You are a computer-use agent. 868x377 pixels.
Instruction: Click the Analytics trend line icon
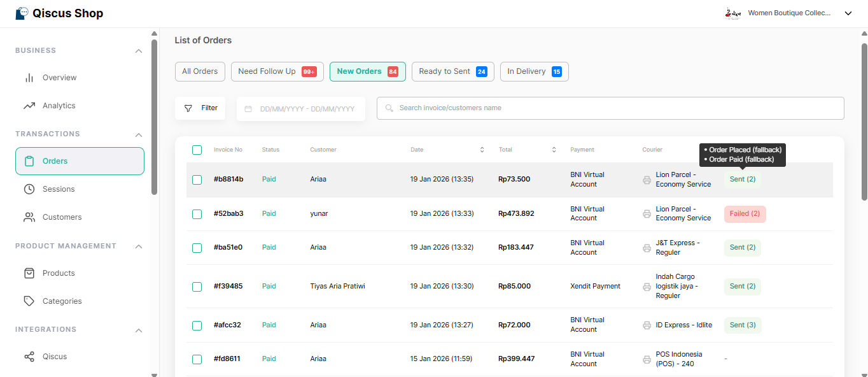pyautogui.click(x=29, y=106)
